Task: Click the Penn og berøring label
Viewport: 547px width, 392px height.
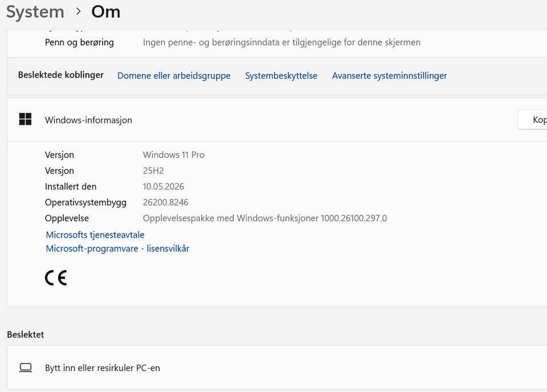Action: coord(80,43)
